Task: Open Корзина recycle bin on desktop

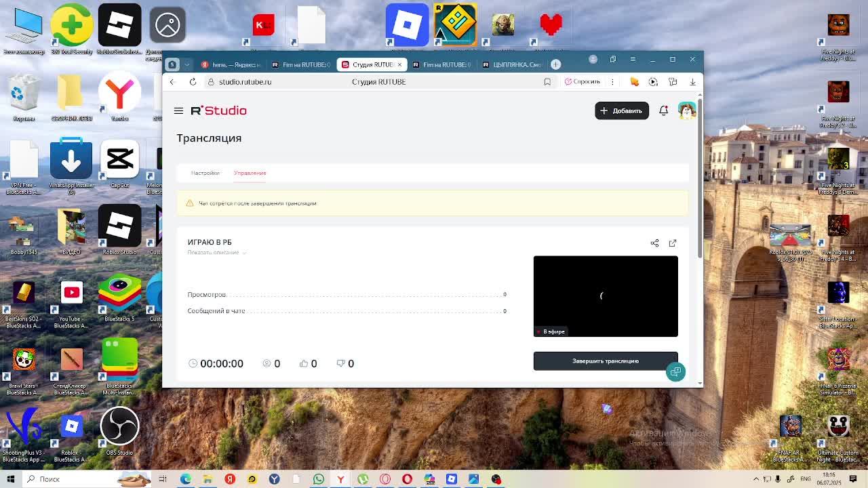Action: 24,96
